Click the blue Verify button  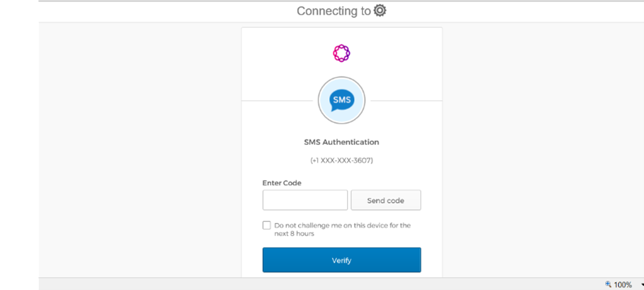pos(341,260)
